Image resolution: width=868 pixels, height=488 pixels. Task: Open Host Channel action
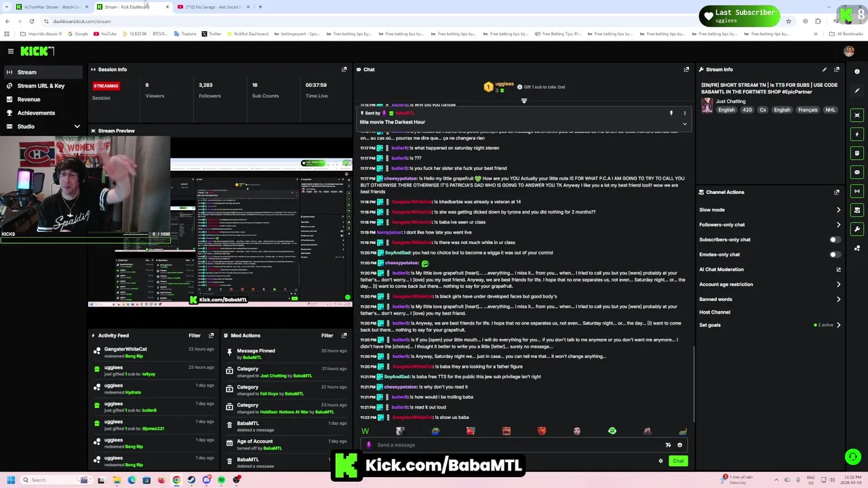tap(715, 312)
